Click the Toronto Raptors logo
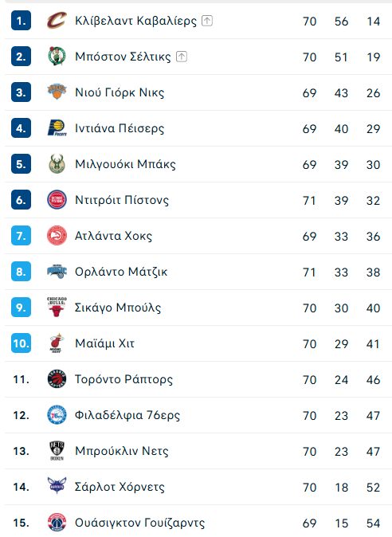Image resolution: width=392 pixels, height=537 pixels. coord(57,378)
